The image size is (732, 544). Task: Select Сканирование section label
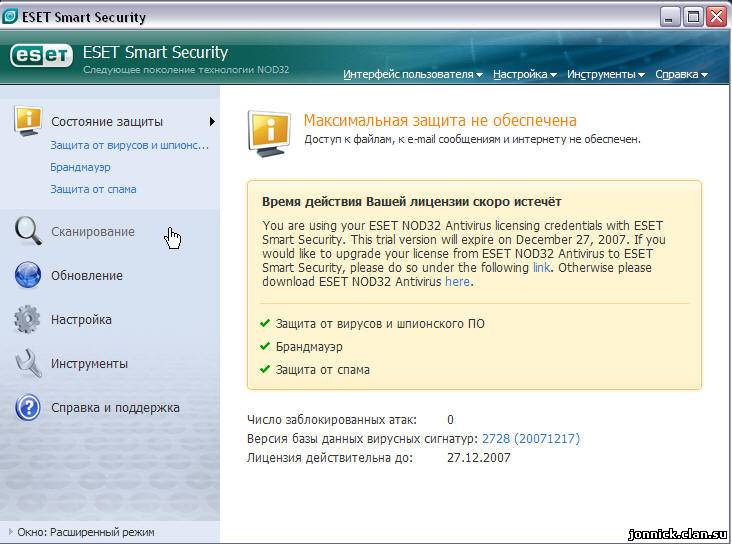click(x=93, y=232)
